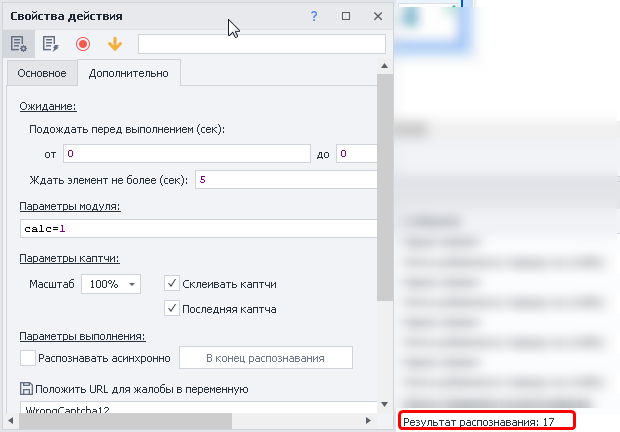Maximize the action properties window
The height and width of the screenshot is (432, 620).
pyautogui.click(x=346, y=17)
